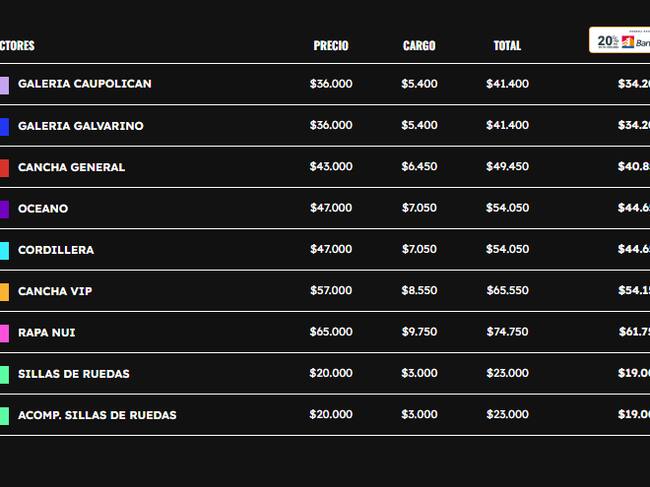Image resolution: width=650 pixels, height=487 pixels.
Task: Click the purple Oceano color swatch
Action: pyautogui.click(x=4, y=209)
